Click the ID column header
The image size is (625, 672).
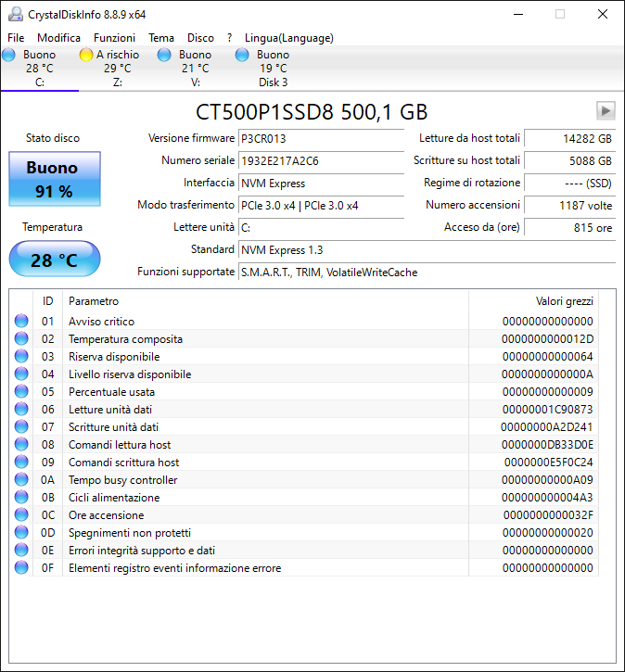(x=47, y=301)
